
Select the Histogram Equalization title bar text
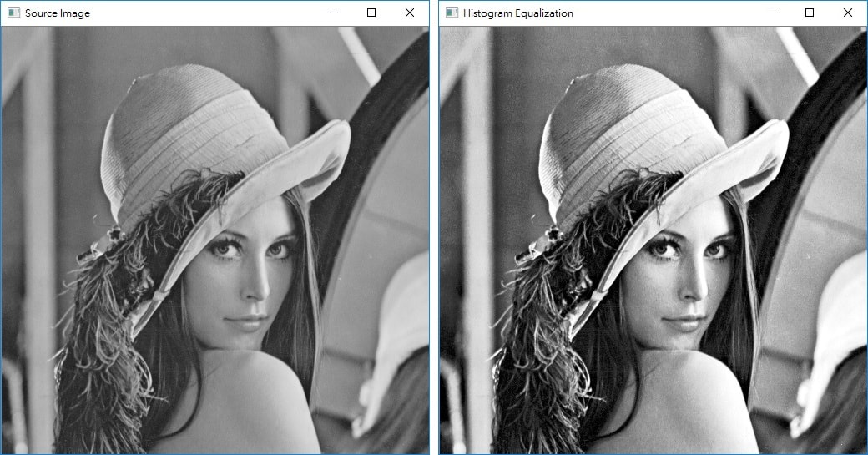click(x=521, y=13)
